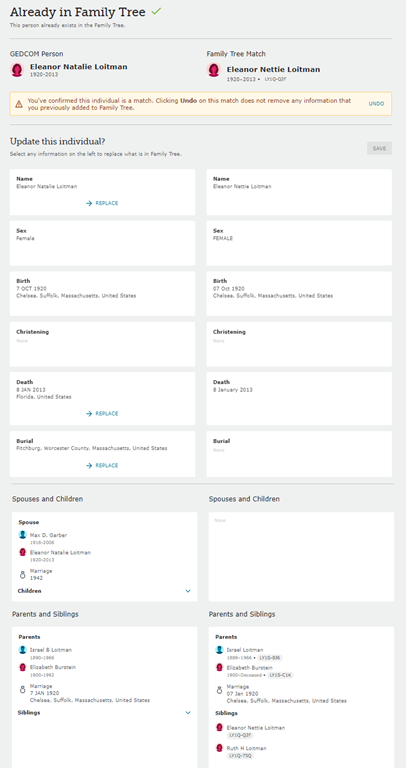Screen dimensions: 406x768
Task: Click Israel B Loitman GEDCOM parent icon
Action: point(23,649)
